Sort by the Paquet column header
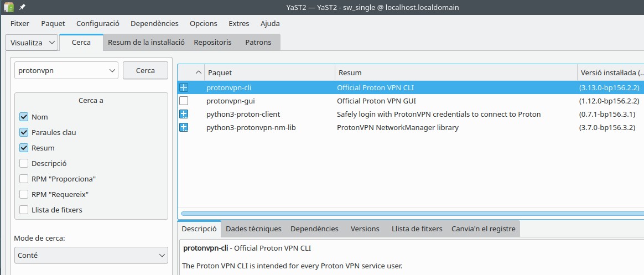This screenshot has width=644, height=275. [x=269, y=72]
